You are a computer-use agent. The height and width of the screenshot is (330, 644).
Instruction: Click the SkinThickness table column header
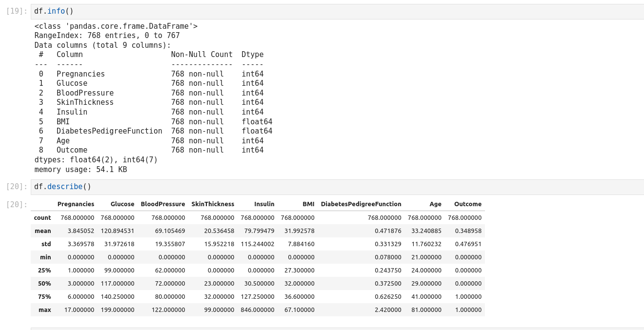[213, 204]
